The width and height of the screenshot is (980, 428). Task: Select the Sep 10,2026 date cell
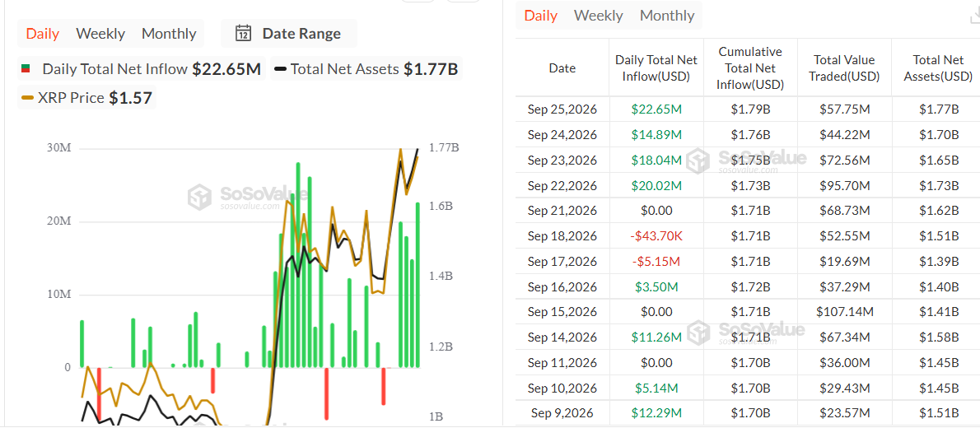click(x=562, y=388)
